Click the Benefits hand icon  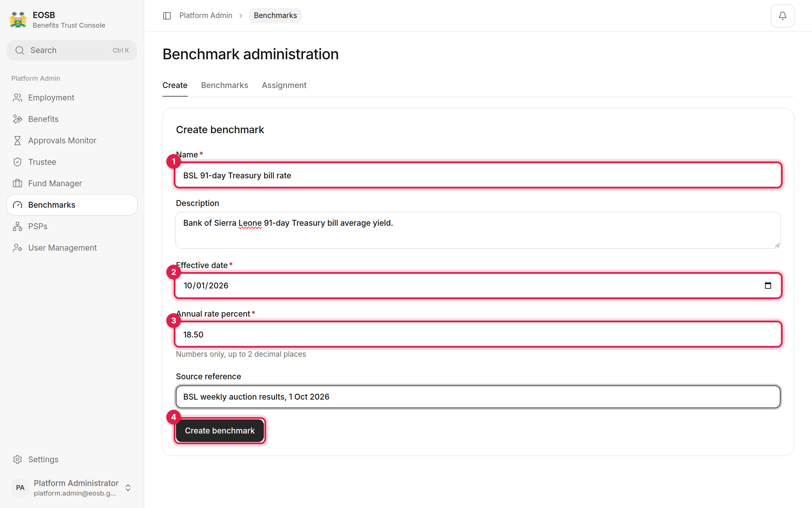tap(17, 119)
